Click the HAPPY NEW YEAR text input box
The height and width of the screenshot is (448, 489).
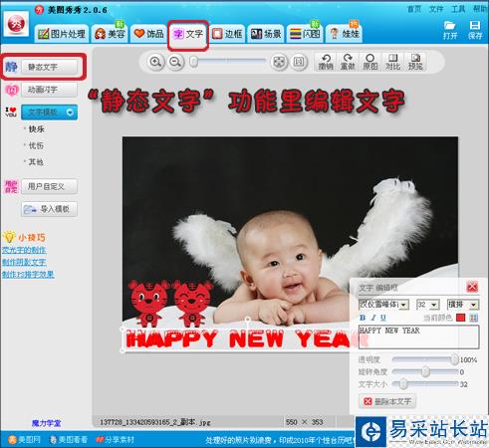click(418, 336)
